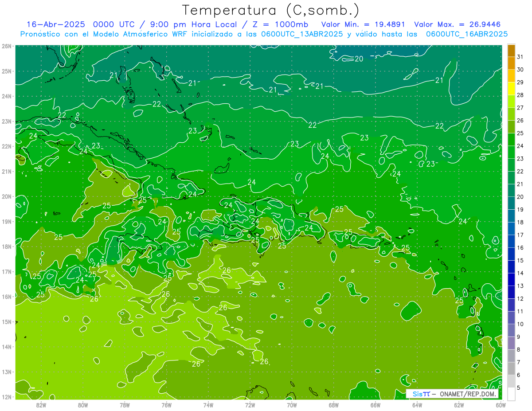Click the color scale label 19

click(520, 210)
